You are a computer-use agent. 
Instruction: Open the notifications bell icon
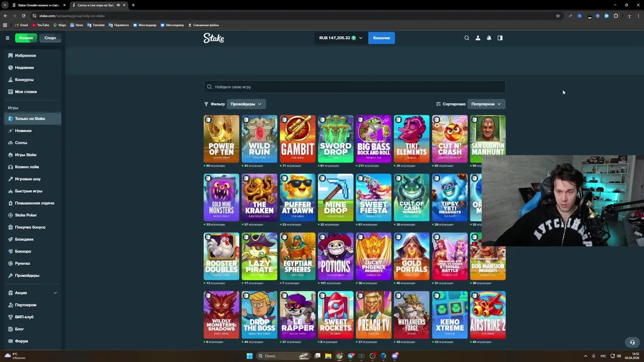(x=489, y=38)
